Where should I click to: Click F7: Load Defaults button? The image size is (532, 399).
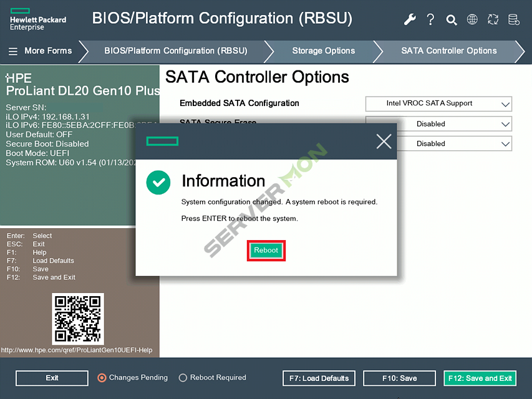click(x=319, y=378)
